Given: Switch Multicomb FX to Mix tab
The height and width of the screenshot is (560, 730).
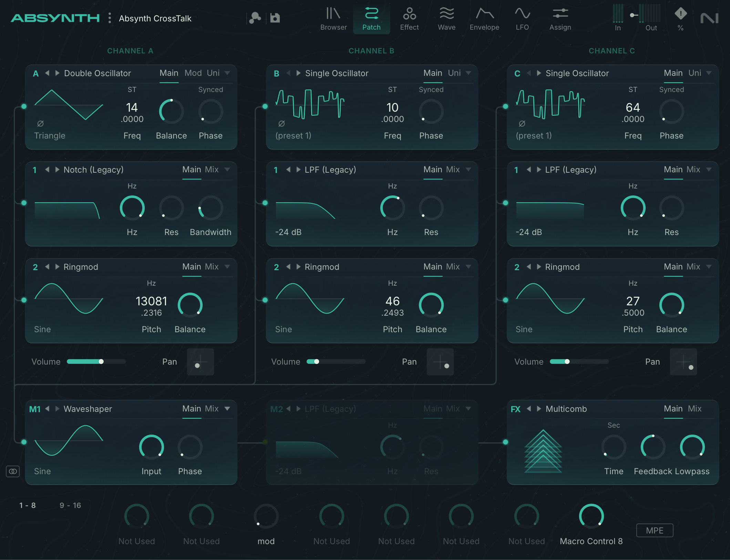Looking at the screenshot, I should coord(695,409).
